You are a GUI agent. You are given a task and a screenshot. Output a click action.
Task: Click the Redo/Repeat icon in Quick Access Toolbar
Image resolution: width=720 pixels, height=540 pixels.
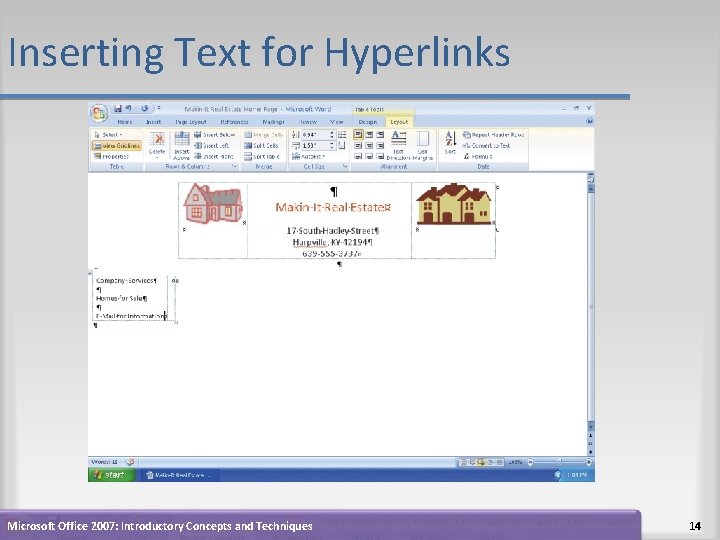(x=145, y=108)
